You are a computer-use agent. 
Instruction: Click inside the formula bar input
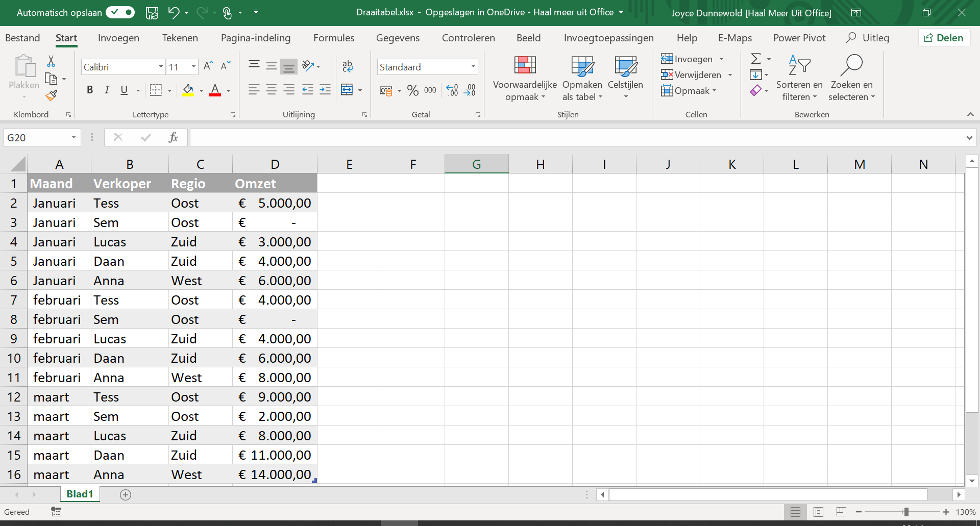577,137
